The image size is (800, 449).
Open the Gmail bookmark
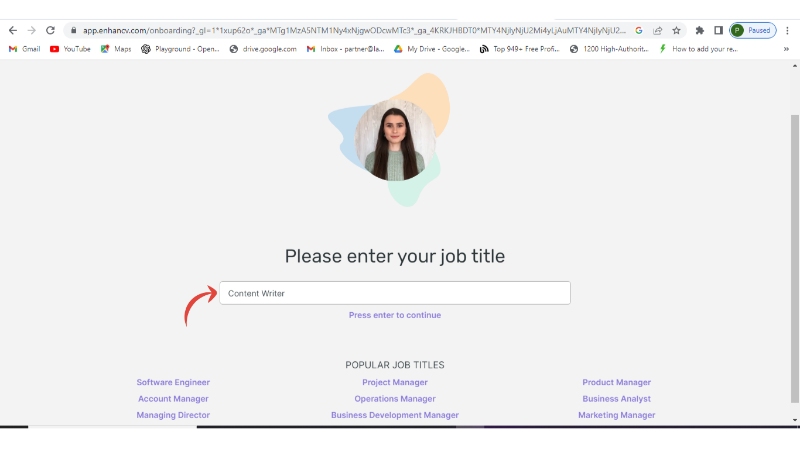coord(24,49)
